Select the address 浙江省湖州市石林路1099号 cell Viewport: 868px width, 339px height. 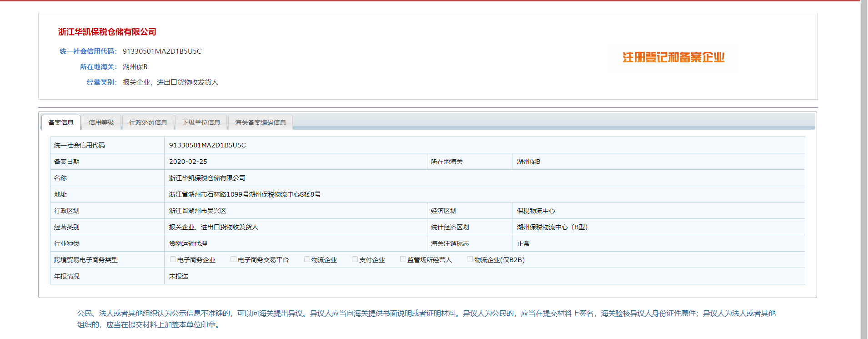[x=484, y=194]
